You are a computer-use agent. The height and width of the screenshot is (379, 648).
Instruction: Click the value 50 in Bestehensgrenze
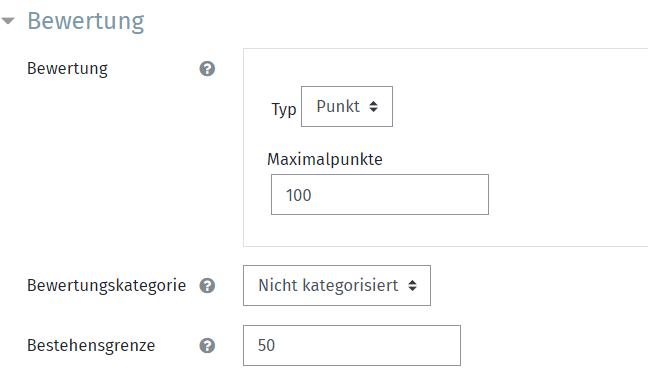coord(266,346)
